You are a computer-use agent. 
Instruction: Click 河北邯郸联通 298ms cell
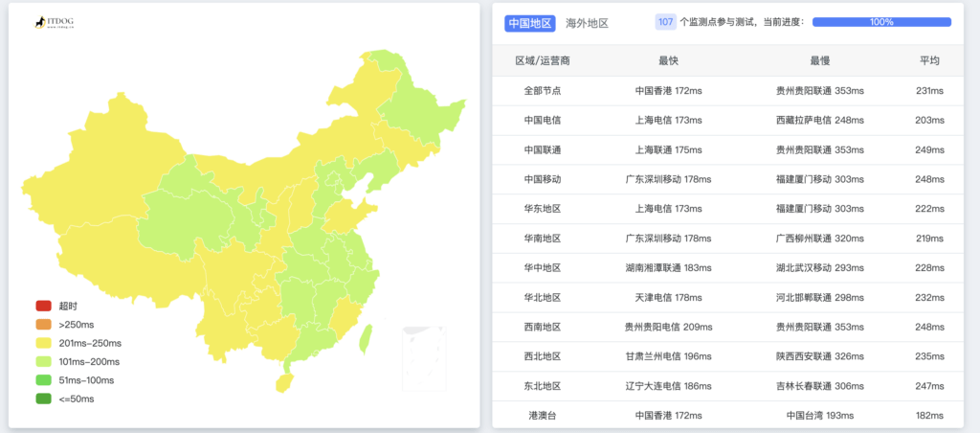pos(820,297)
